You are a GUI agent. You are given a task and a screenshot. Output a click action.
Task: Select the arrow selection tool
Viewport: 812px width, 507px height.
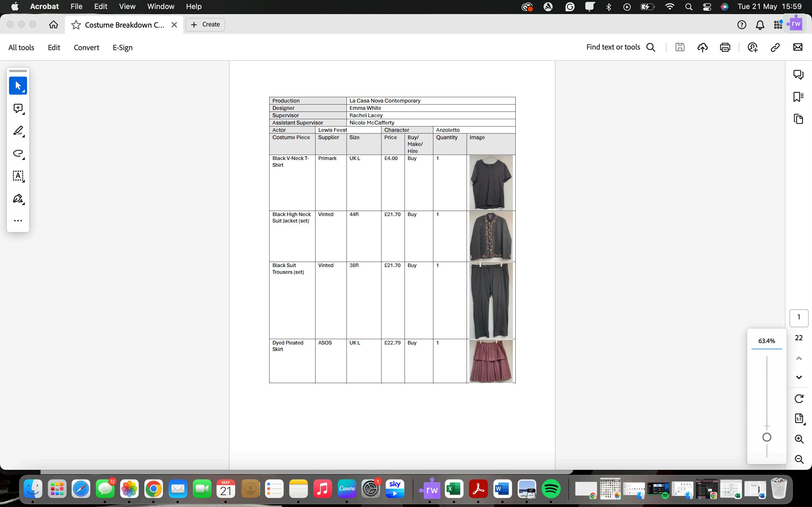click(18, 86)
